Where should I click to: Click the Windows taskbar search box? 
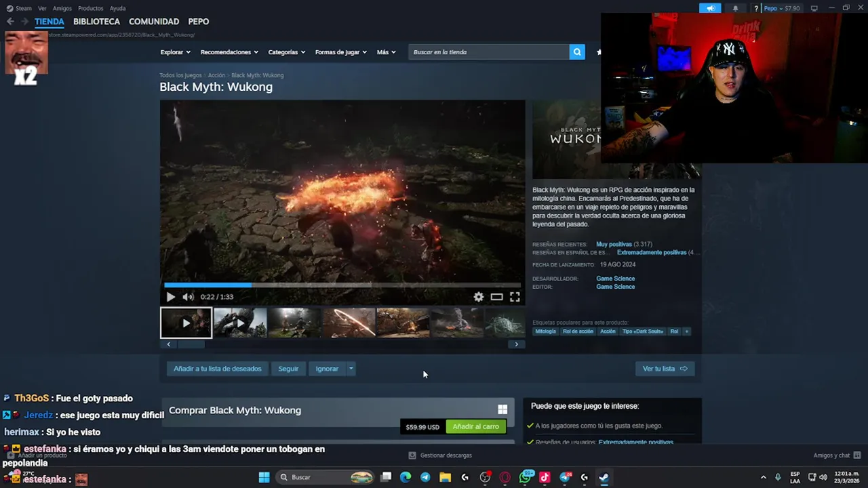pos(326,477)
